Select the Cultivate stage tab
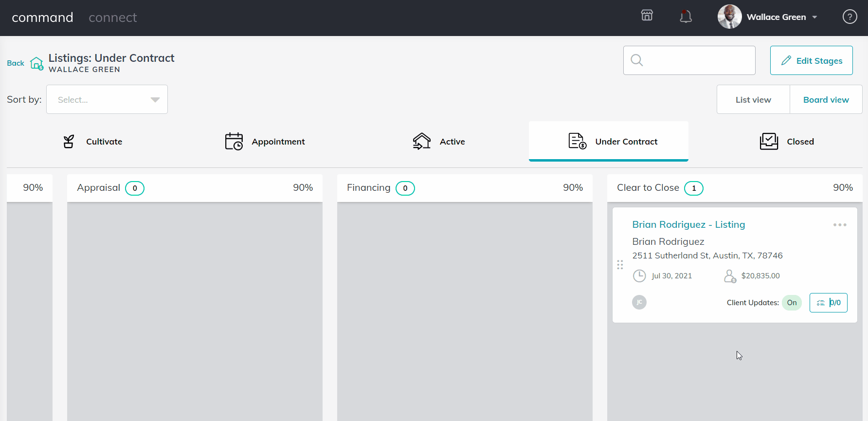The width and height of the screenshot is (868, 421). pyautogui.click(x=92, y=142)
